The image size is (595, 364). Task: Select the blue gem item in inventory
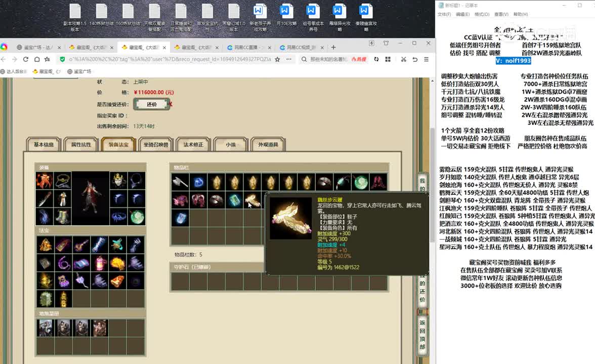198,183
